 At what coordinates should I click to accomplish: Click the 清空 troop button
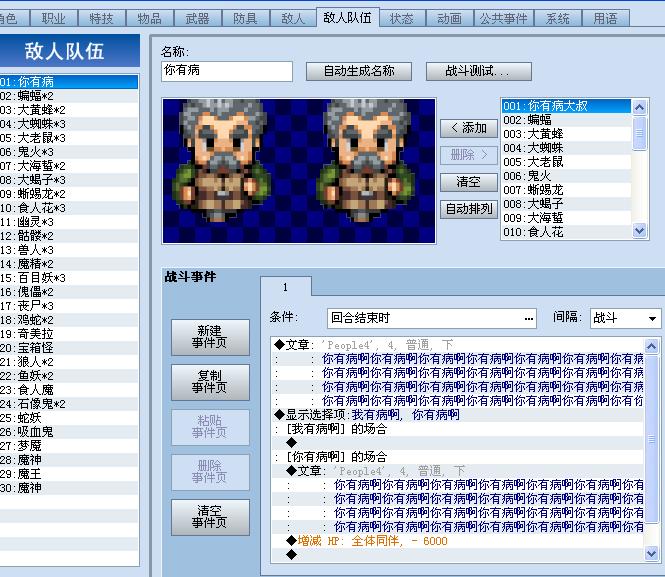pos(469,182)
